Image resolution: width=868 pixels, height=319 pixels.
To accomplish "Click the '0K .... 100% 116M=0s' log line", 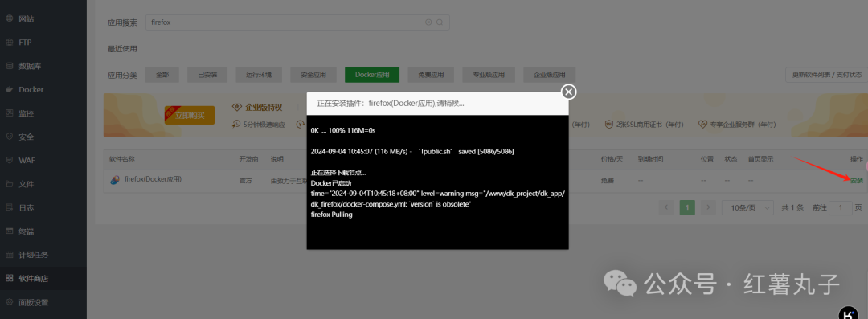I will [343, 130].
